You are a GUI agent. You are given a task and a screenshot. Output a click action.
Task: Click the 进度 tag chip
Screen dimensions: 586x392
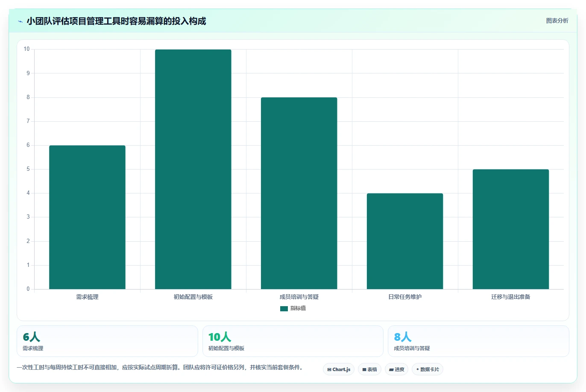pyautogui.click(x=397, y=369)
